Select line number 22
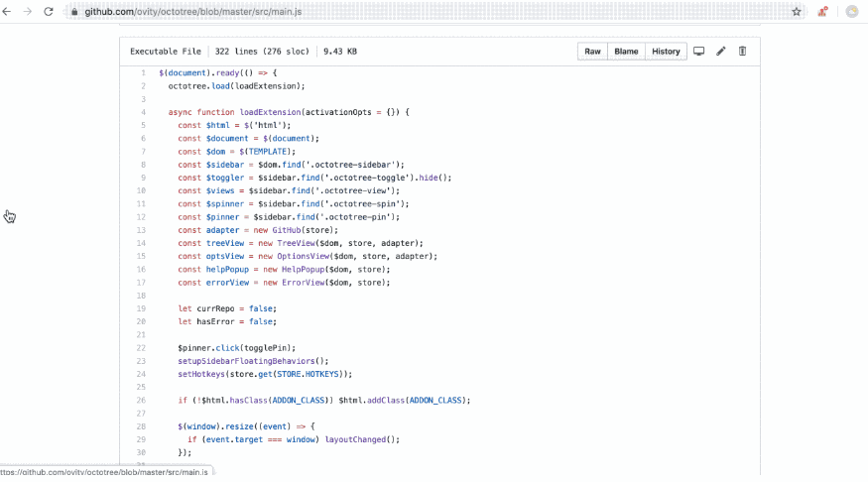 [x=141, y=348]
